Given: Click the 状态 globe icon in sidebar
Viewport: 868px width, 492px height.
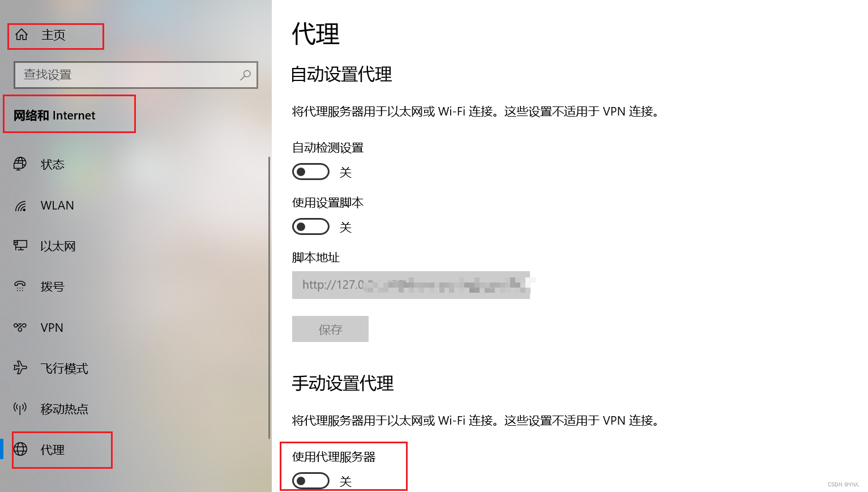Looking at the screenshot, I should (x=20, y=164).
